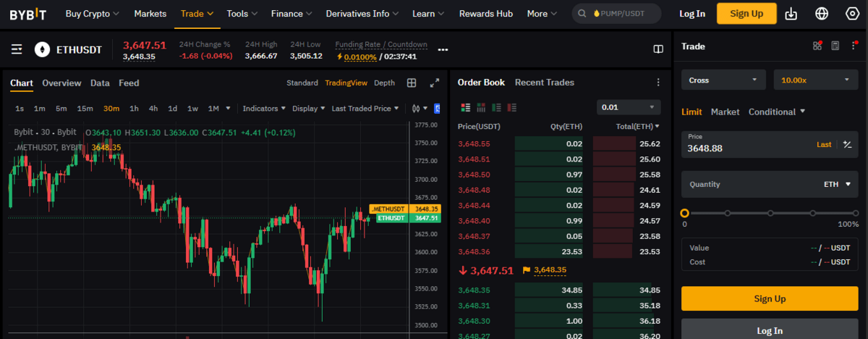This screenshot has height=339, width=868.
Task: Set chart interval to 1s
Action: pos(20,109)
